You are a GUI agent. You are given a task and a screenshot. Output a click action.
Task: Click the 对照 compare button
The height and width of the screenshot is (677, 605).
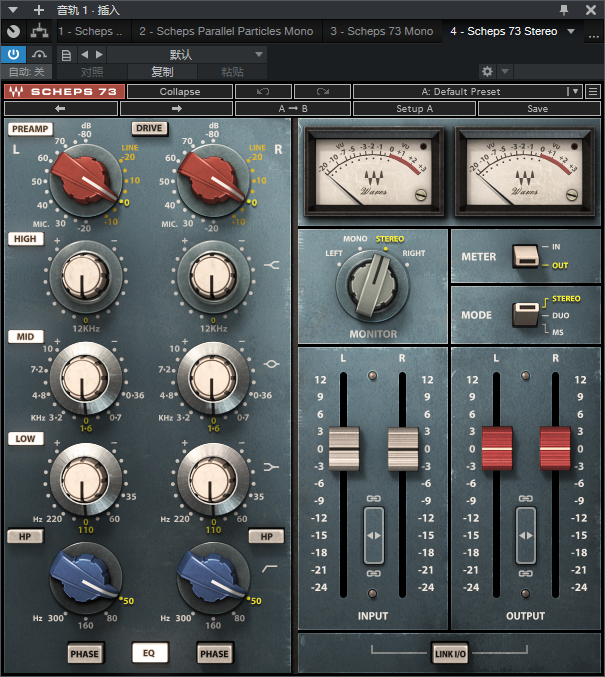click(92, 72)
